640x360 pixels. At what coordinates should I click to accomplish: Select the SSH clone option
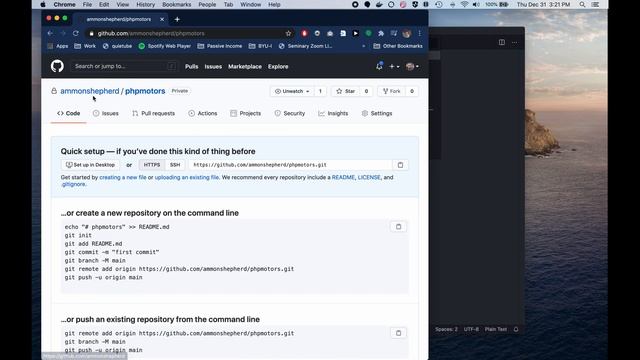point(175,165)
